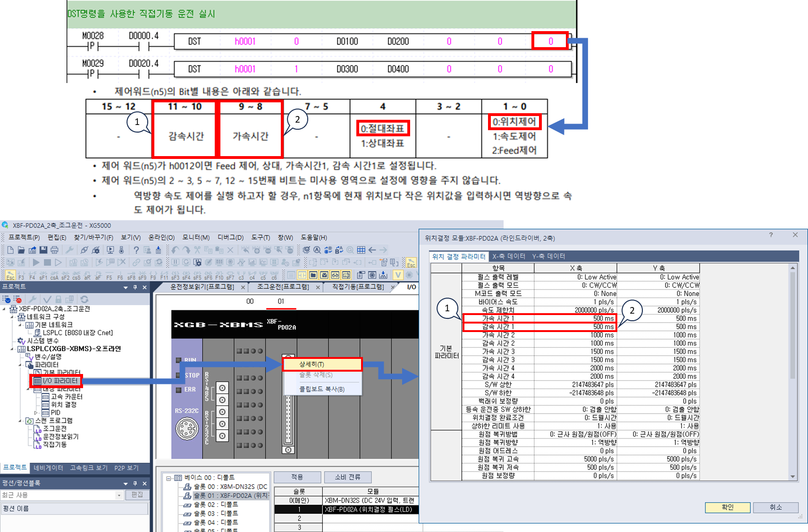The image size is (808, 532).
Task: Expand the PID tree node
Action: point(35,412)
